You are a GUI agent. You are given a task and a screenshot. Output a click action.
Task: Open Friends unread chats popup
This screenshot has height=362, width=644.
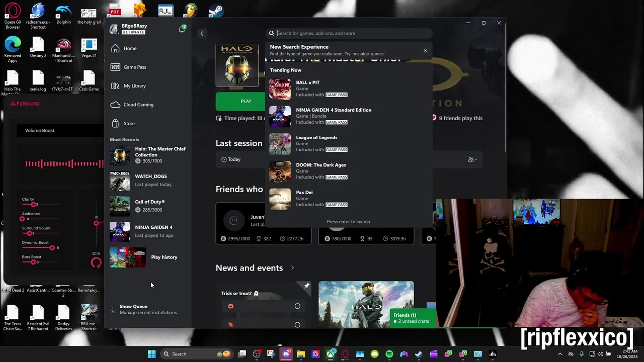click(413, 318)
